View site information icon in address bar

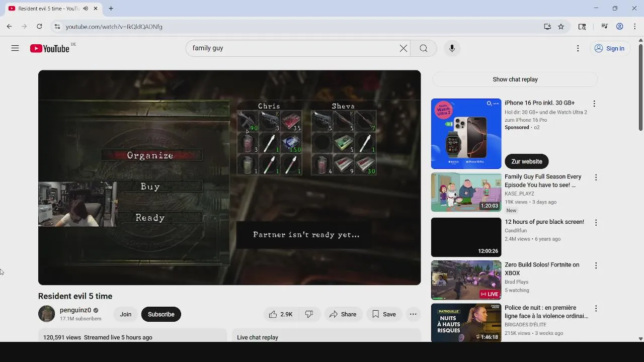click(x=57, y=27)
